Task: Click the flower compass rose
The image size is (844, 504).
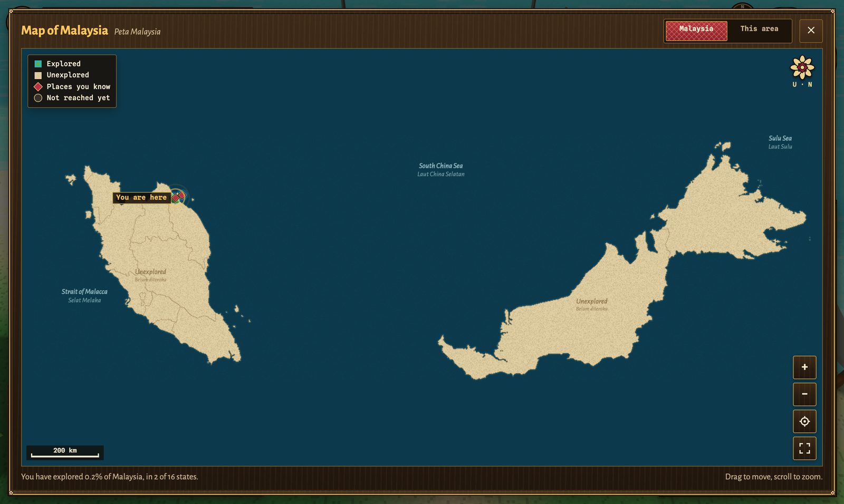Action: point(802,67)
